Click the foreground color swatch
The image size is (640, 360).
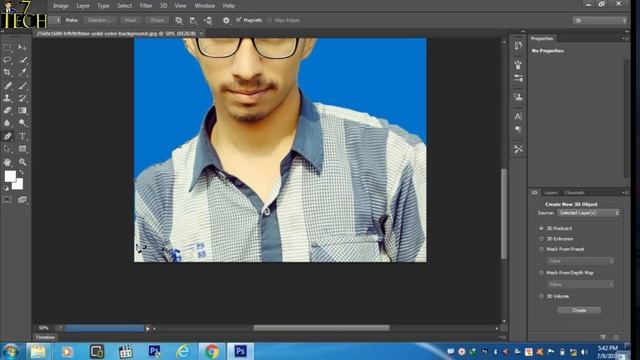click(x=10, y=176)
